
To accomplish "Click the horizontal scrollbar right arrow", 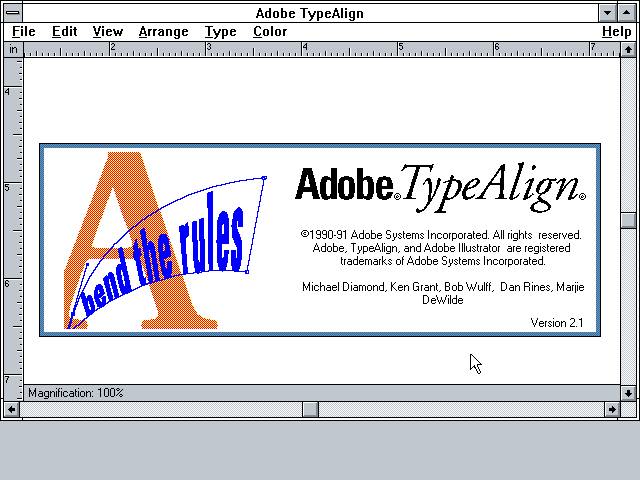I will point(611,409).
